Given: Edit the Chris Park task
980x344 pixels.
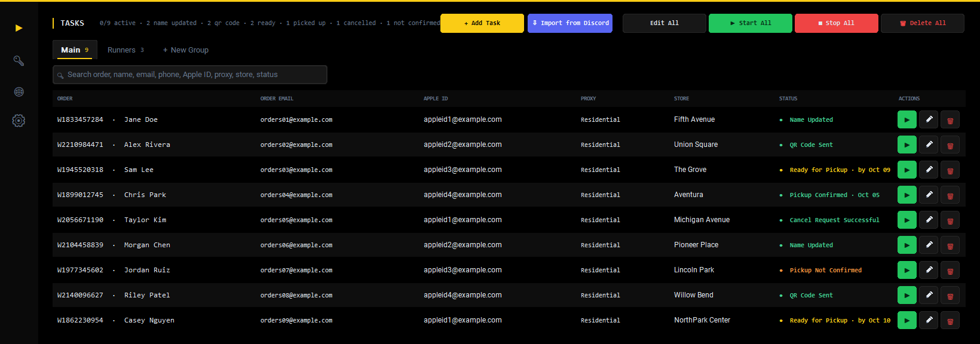Looking at the screenshot, I should point(929,195).
